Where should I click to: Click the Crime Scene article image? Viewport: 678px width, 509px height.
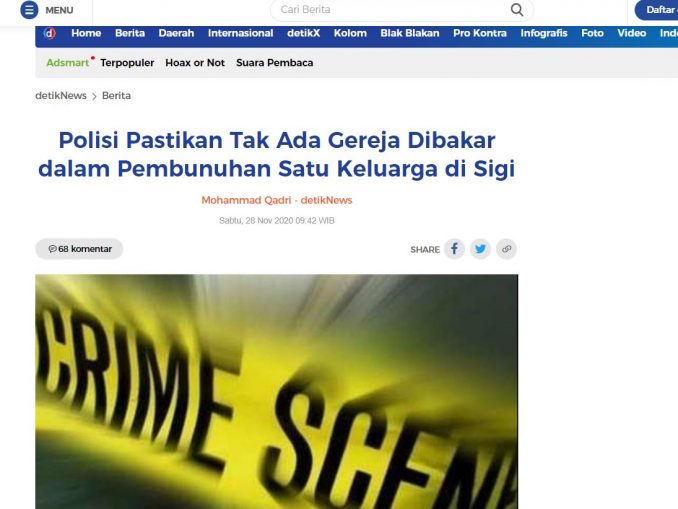coord(277,391)
